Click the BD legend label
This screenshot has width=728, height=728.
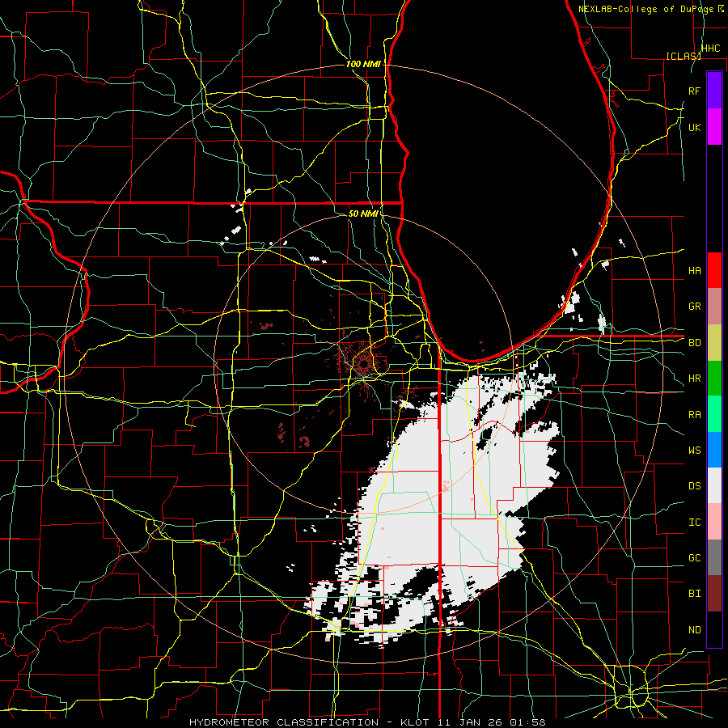694,343
